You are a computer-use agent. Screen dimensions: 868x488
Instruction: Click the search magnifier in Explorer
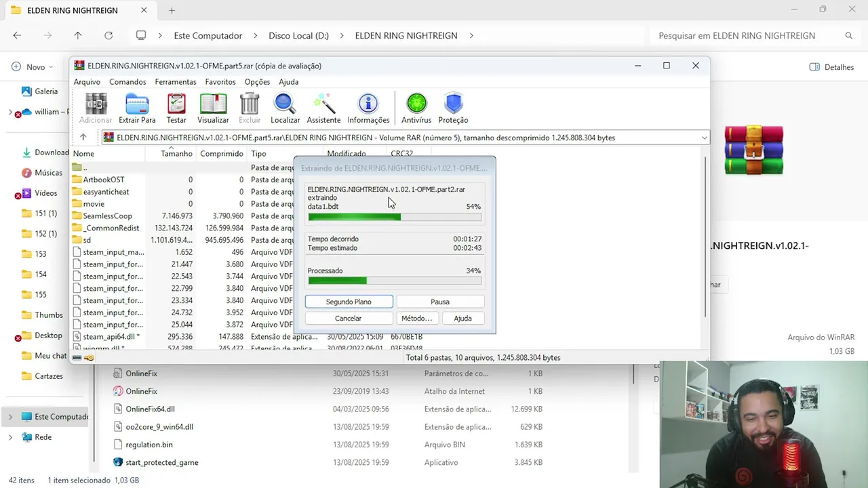pos(849,35)
